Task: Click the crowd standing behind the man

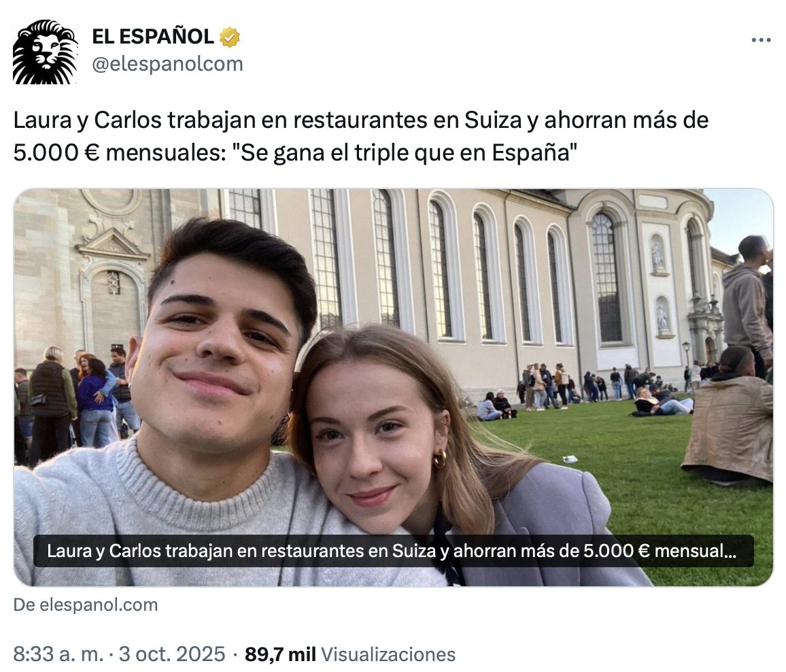Action: [75, 401]
